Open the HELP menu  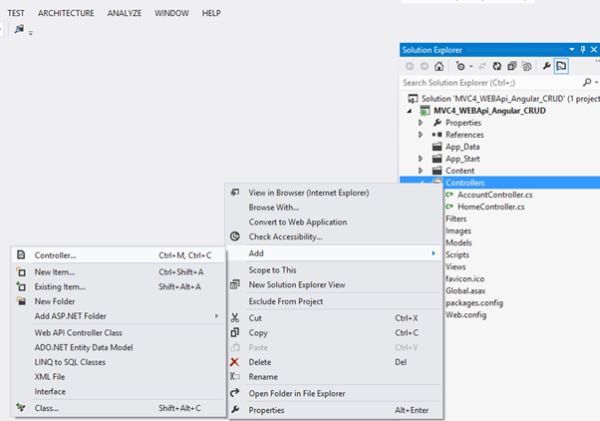tap(211, 13)
